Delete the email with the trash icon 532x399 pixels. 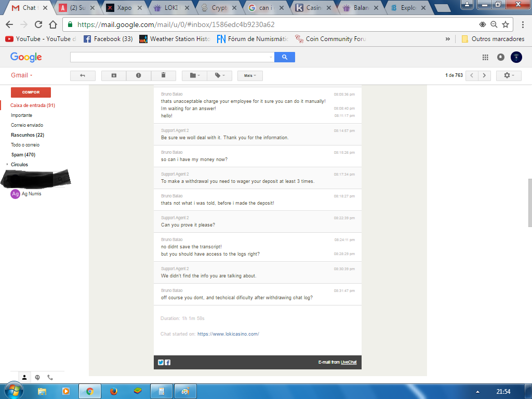coord(163,76)
